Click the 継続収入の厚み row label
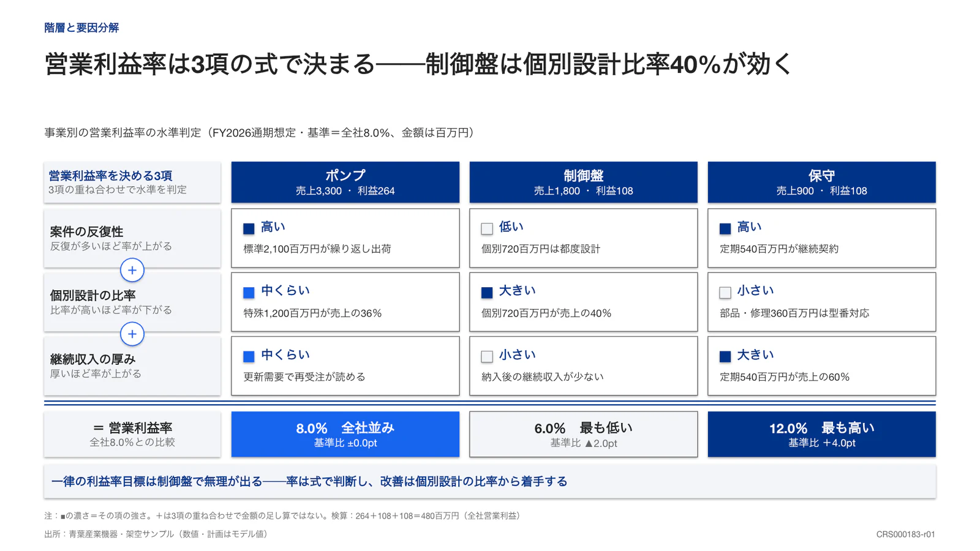The height and width of the screenshot is (551, 980). pyautogui.click(x=132, y=365)
